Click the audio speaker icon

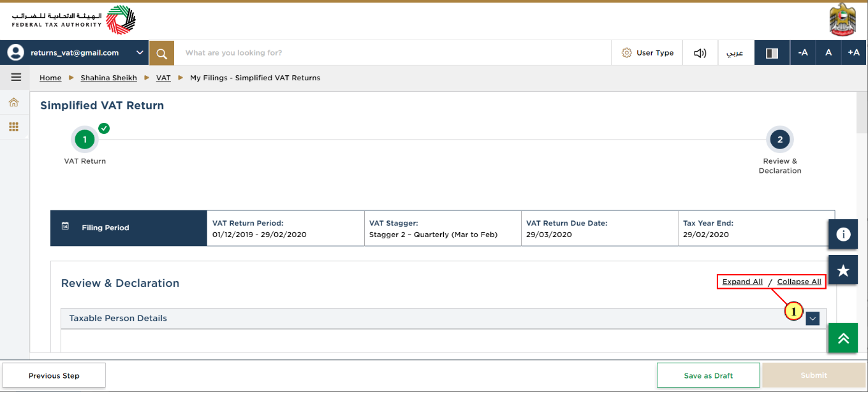click(700, 53)
